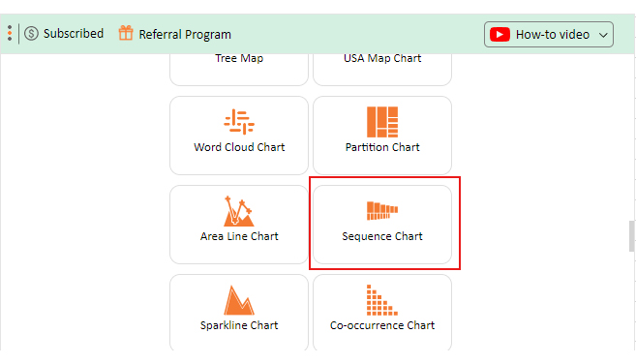
Task: Click the dollar Subscribed icon
Action: 31,34
